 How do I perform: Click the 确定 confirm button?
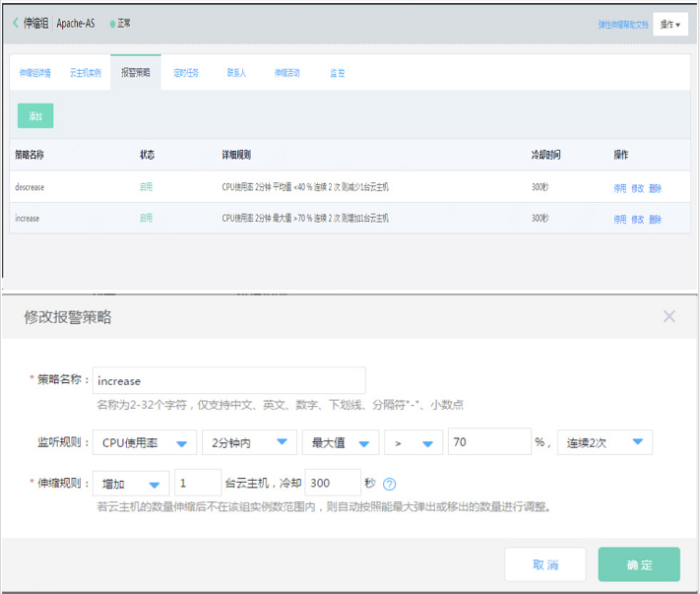pyautogui.click(x=639, y=564)
